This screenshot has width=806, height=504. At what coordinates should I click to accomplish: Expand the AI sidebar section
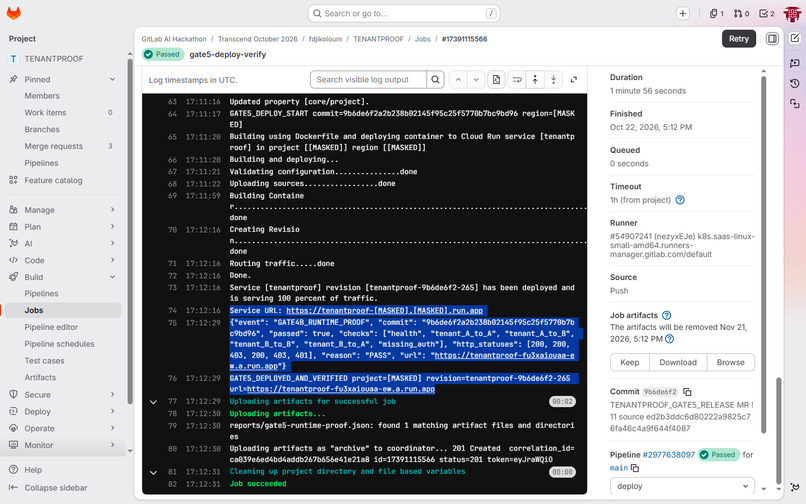point(112,243)
